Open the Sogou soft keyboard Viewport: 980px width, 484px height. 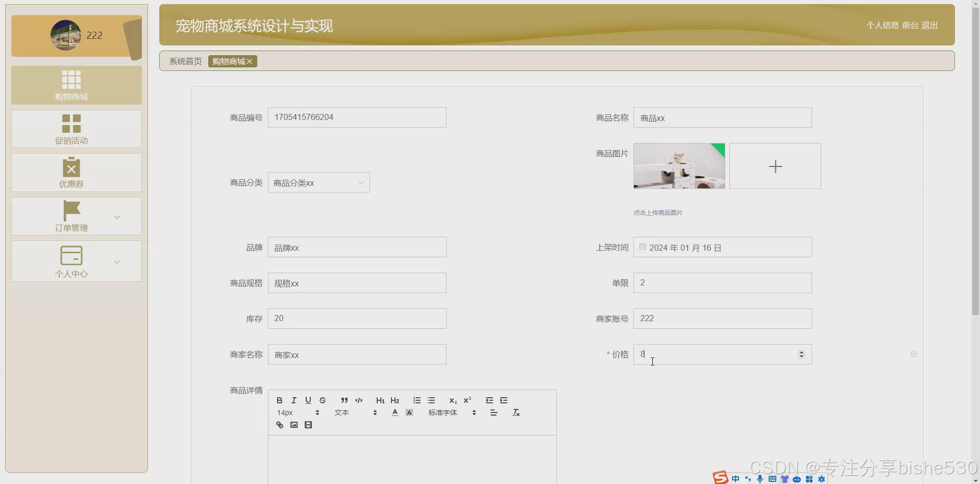(x=772, y=479)
